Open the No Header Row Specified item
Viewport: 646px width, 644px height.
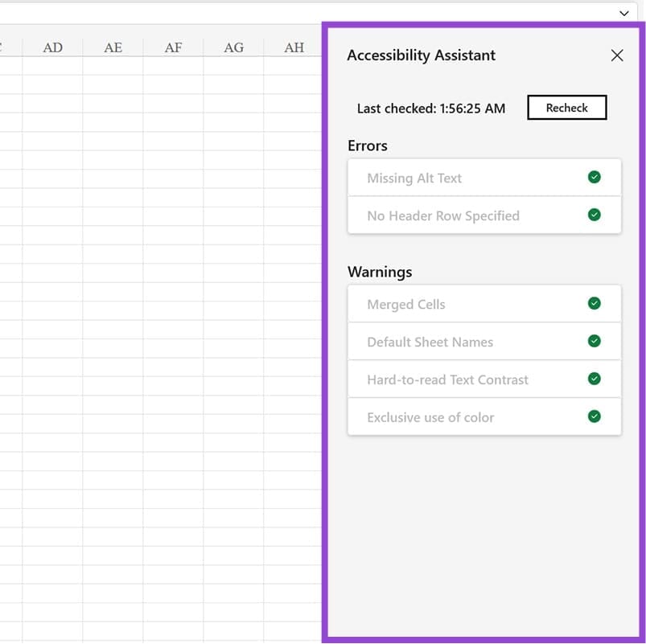(484, 215)
